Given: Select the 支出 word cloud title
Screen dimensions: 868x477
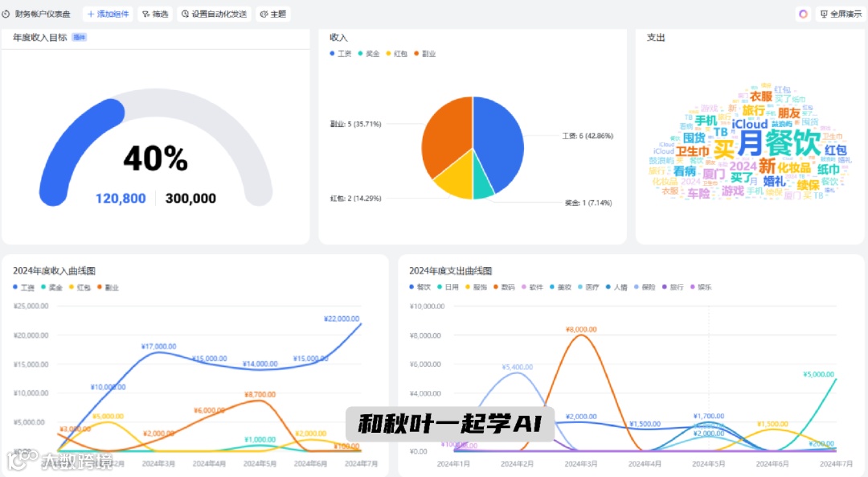Looking at the screenshot, I should point(656,37).
